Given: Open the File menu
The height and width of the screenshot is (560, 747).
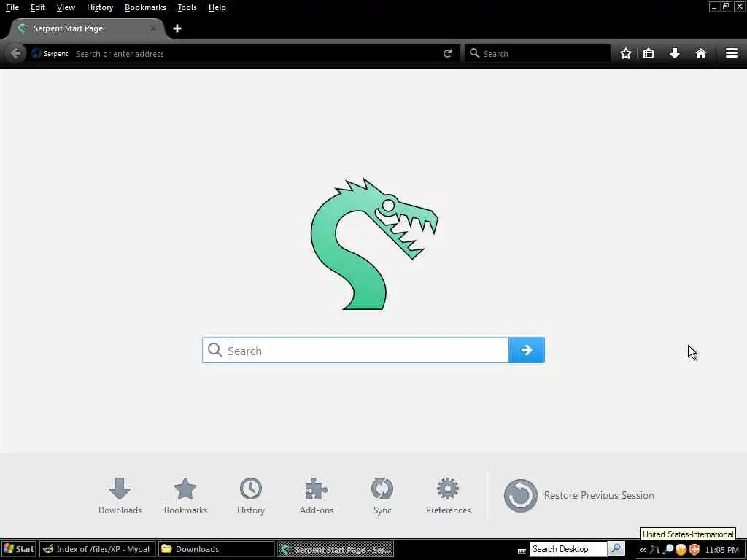Looking at the screenshot, I should click(12, 7).
